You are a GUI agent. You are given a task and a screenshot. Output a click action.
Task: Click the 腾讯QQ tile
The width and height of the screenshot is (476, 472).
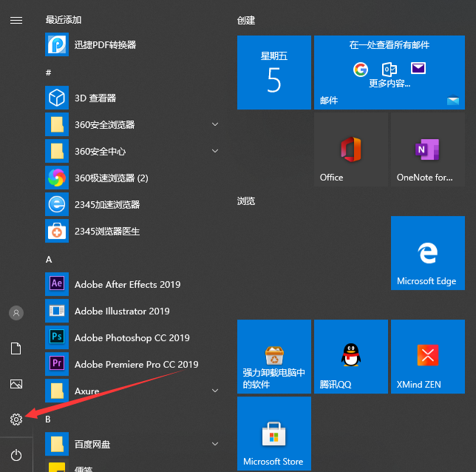click(350, 357)
